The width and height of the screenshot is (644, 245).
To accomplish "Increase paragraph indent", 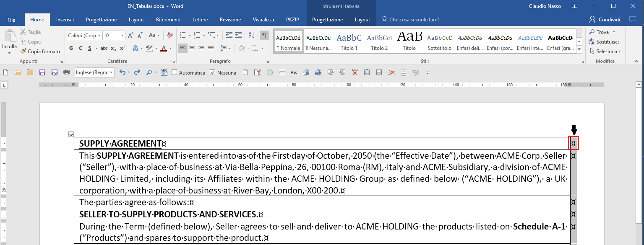I will click(x=238, y=35).
